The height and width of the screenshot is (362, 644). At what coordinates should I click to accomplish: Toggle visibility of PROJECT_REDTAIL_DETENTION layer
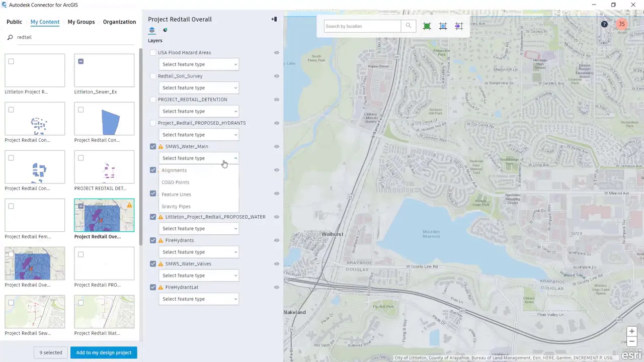(277, 100)
